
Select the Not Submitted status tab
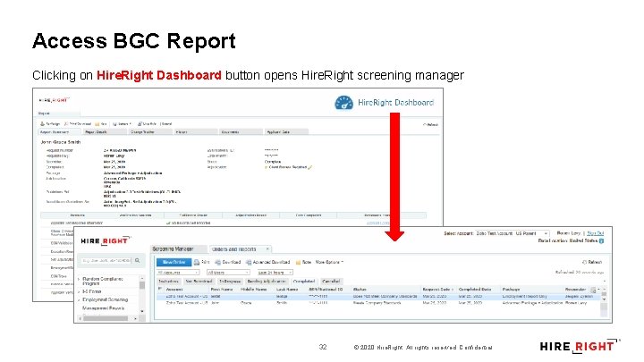(199, 282)
